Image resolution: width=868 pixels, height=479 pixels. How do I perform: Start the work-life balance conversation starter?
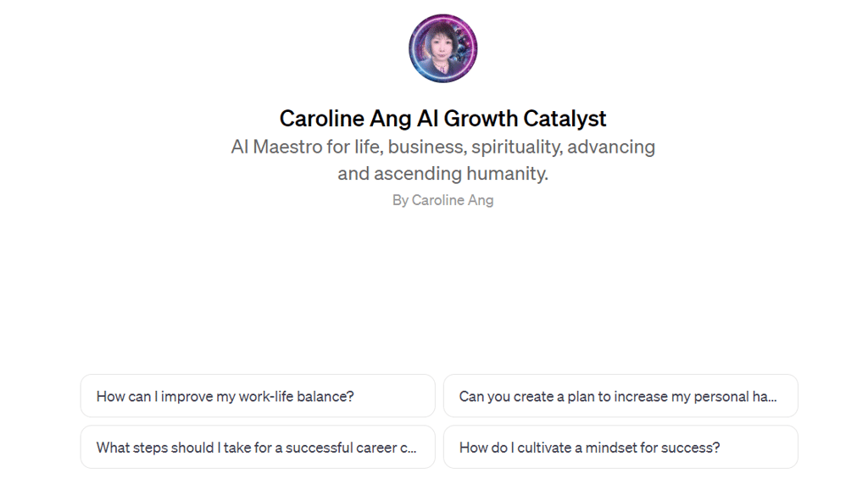[x=258, y=396]
